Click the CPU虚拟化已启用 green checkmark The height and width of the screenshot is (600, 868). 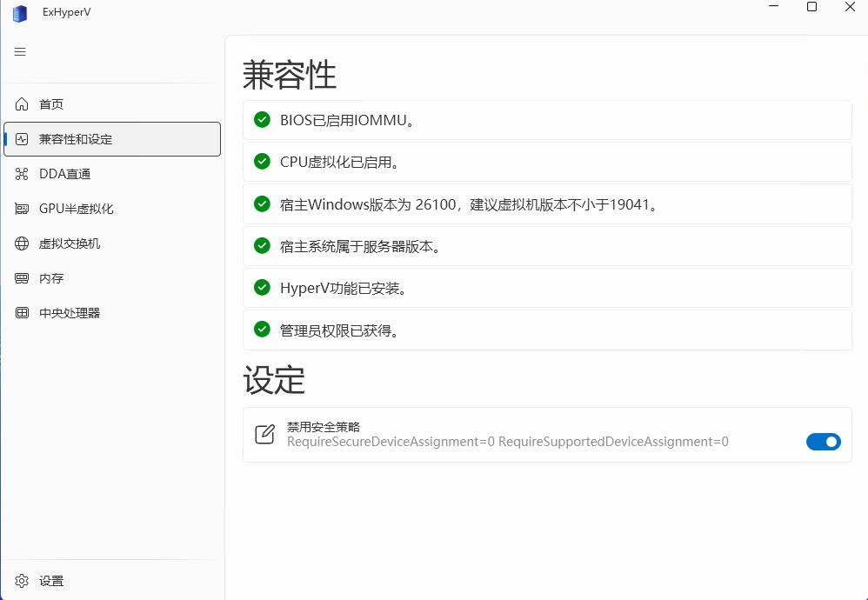[x=262, y=162]
